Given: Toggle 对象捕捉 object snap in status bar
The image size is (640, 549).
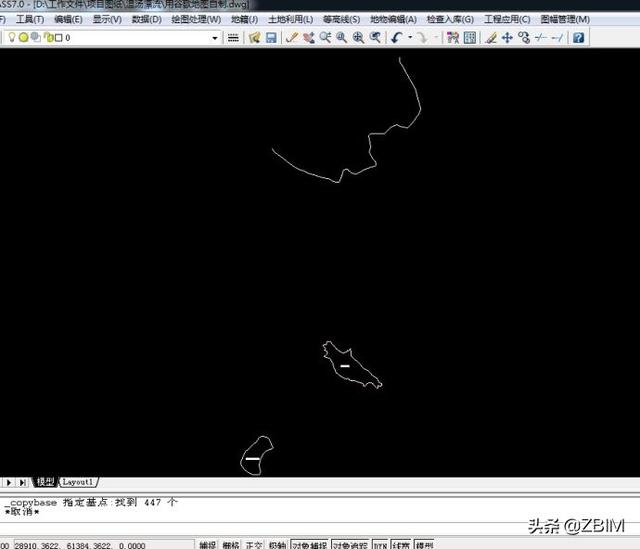Looking at the screenshot, I should click(309, 545).
